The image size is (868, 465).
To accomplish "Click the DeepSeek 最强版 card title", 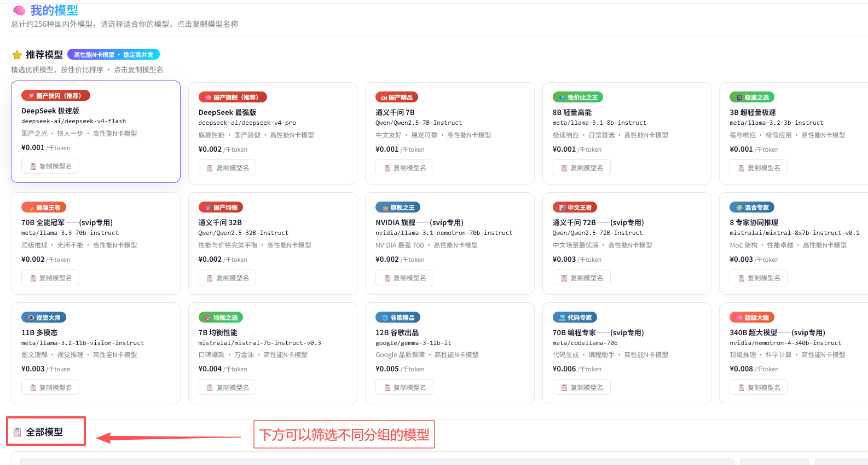I will 228,113.
